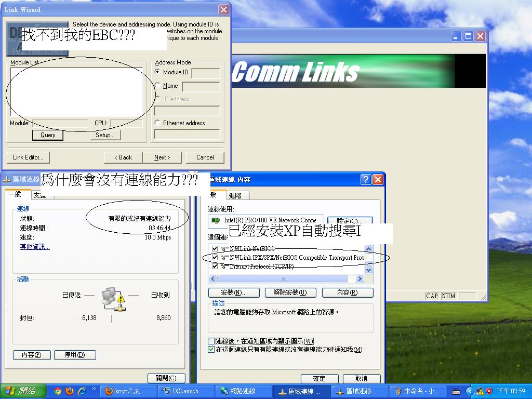
Task: Click the help question mark button
Action: 366,179
